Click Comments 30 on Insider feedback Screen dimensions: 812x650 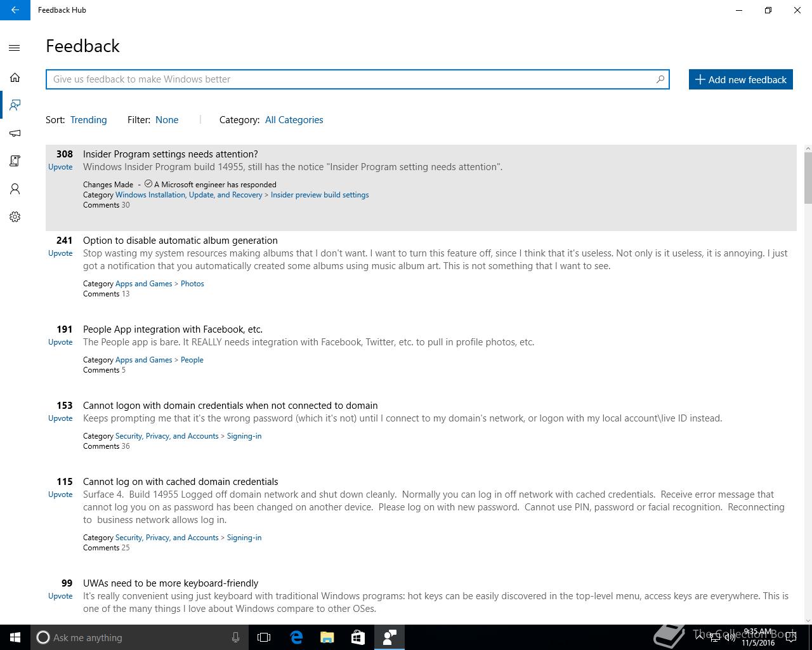[106, 205]
